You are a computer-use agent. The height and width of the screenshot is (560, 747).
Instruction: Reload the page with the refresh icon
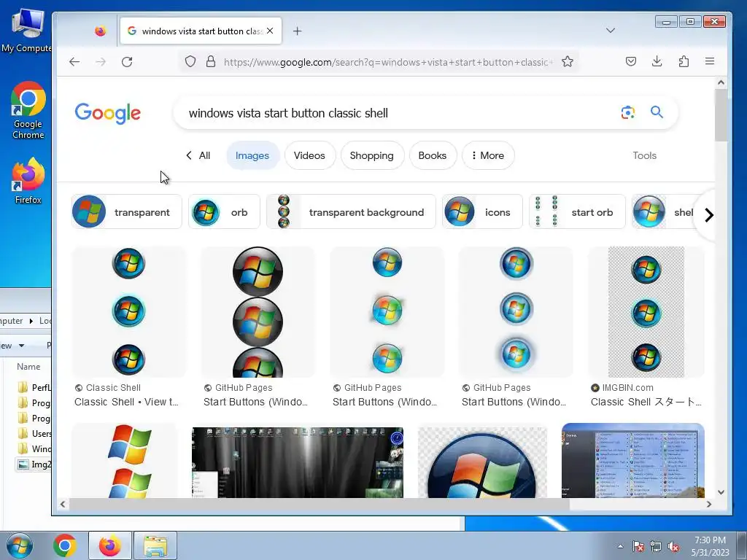127,62
